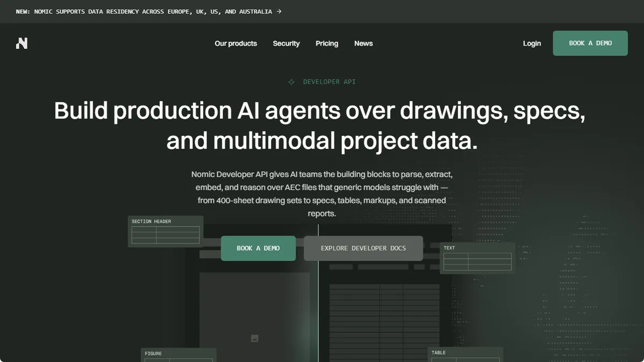The image size is (644, 362).
Task: Click Book a Demo in the header
Action: 590,43
